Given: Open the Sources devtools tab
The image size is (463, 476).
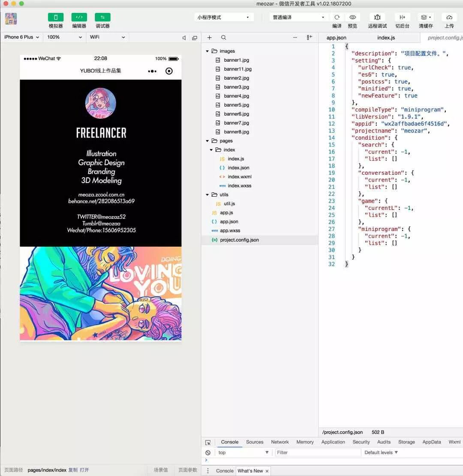Looking at the screenshot, I should (255, 442).
